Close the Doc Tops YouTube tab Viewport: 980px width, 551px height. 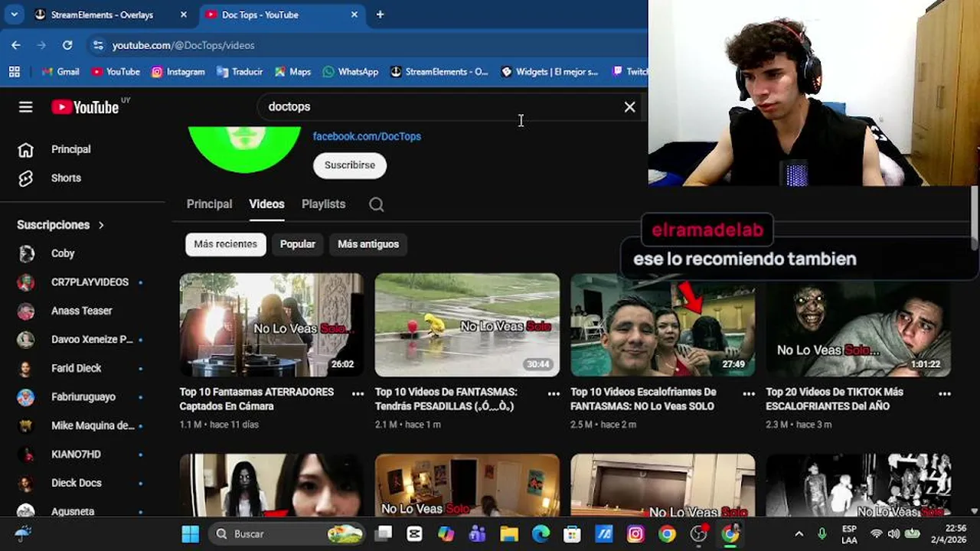[354, 15]
